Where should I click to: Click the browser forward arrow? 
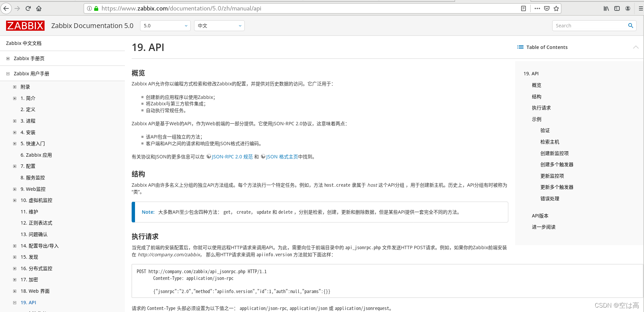pos(18,8)
